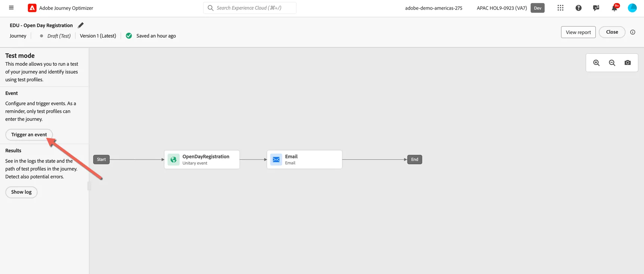Click the Journey label

[18, 36]
